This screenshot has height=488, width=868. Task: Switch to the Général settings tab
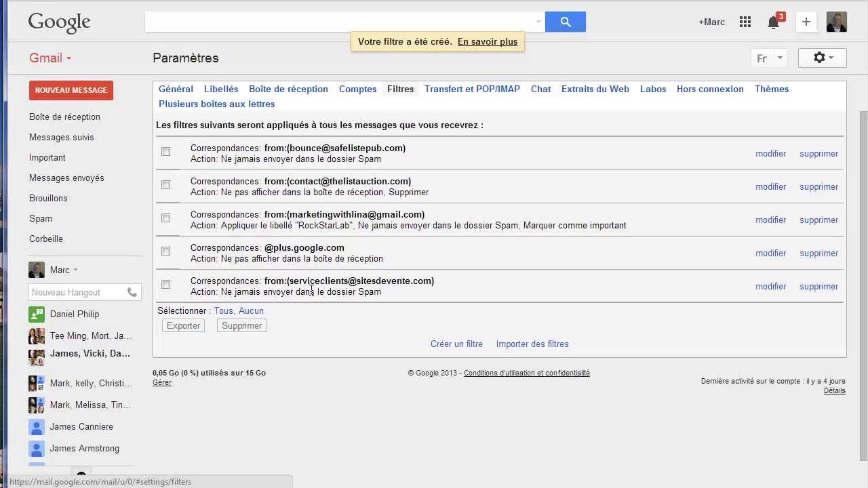[176, 89]
